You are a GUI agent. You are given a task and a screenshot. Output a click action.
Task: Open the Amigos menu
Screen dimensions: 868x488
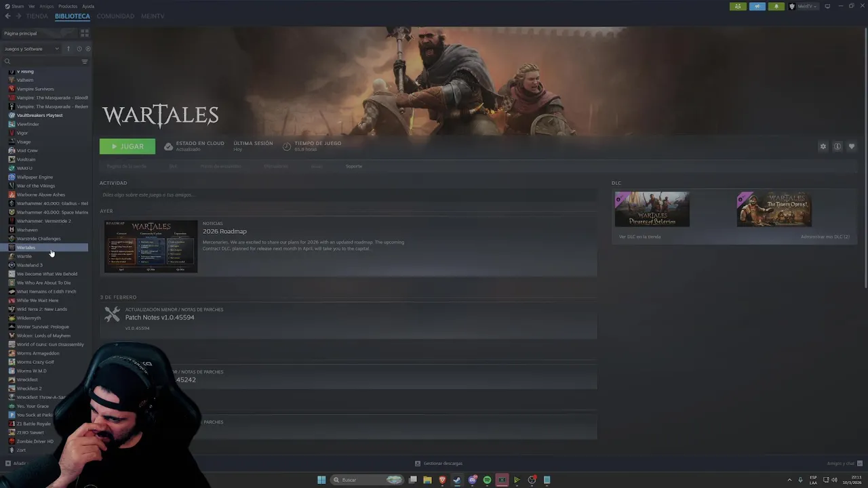point(46,6)
